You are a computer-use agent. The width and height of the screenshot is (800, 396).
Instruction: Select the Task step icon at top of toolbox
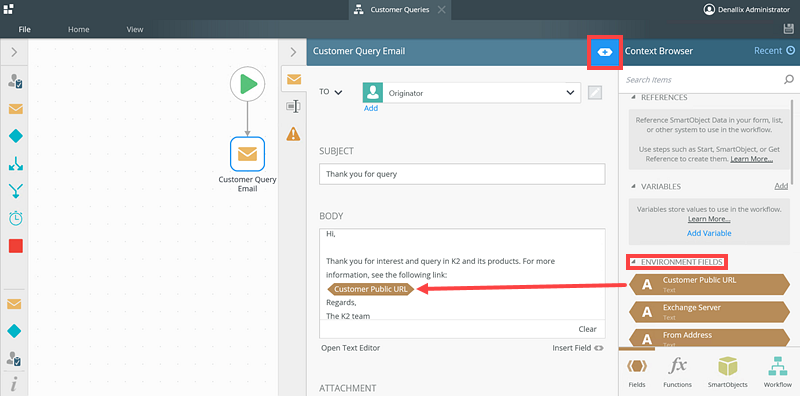coord(15,81)
